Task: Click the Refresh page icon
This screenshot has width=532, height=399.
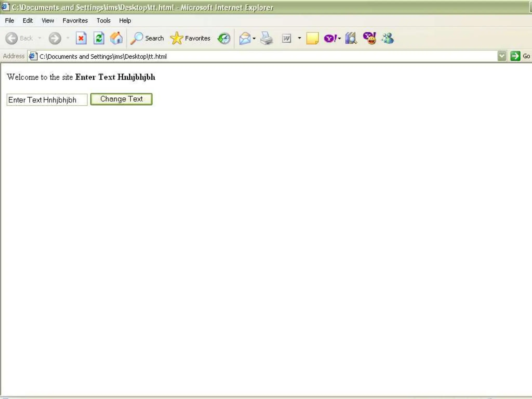Action: click(99, 38)
